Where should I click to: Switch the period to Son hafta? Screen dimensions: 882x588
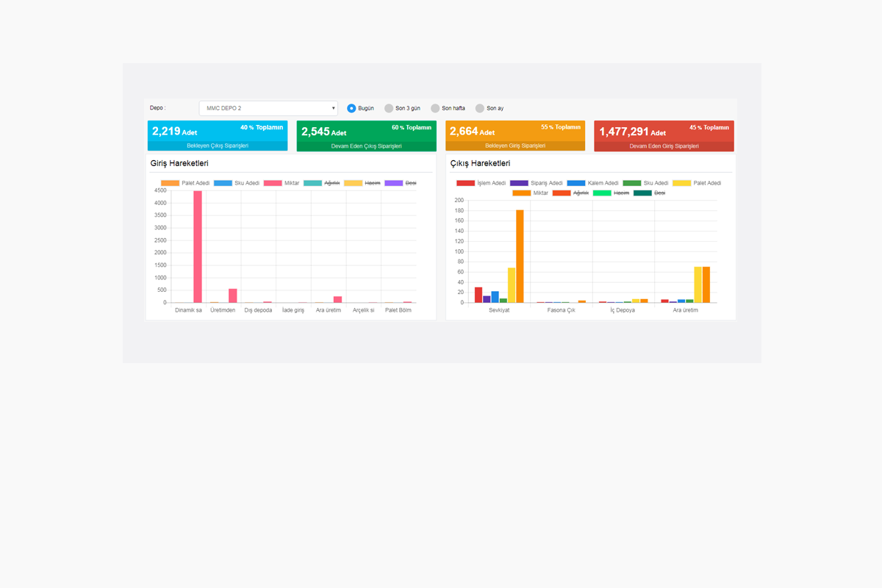(x=435, y=108)
